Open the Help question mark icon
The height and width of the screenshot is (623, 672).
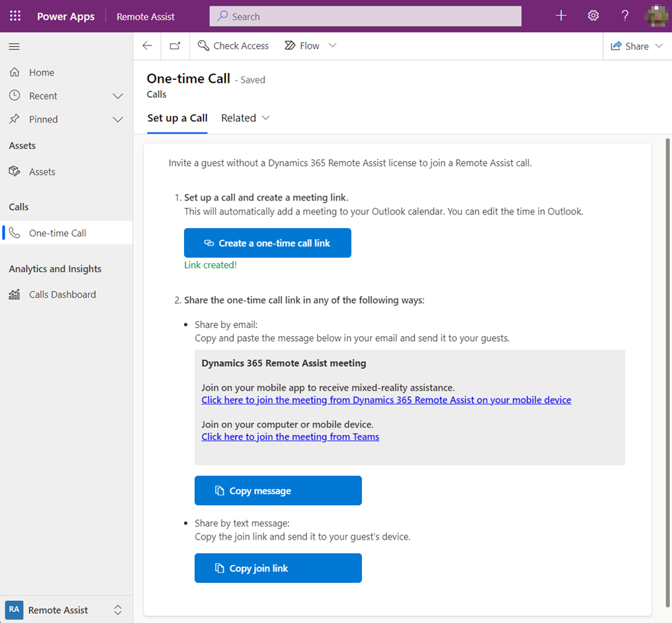point(625,16)
